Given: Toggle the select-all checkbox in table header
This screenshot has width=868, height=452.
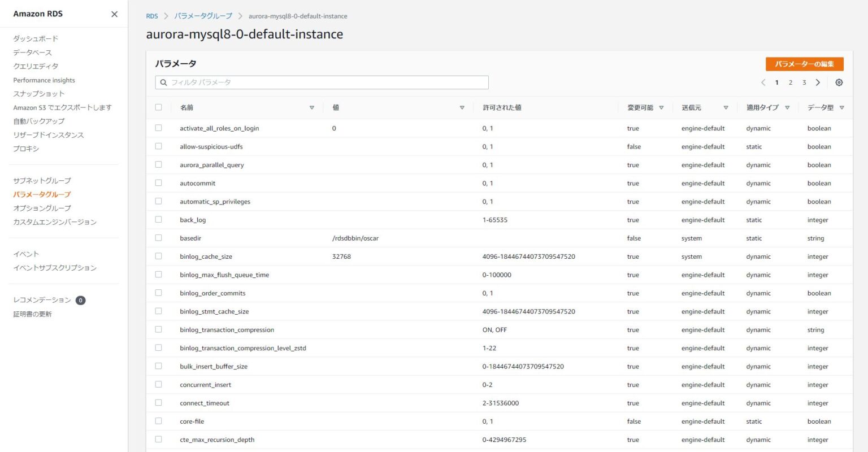Looking at the screenshot, I should [x=158, y=107].
